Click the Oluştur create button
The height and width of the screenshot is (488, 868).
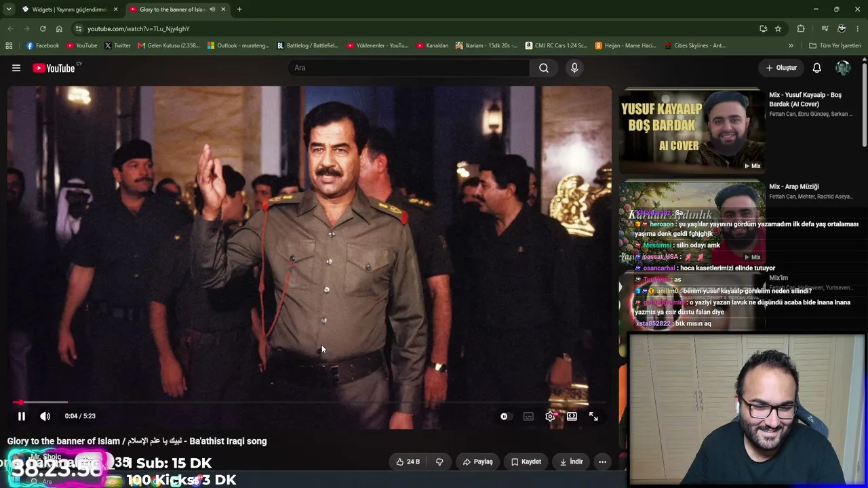781,68
